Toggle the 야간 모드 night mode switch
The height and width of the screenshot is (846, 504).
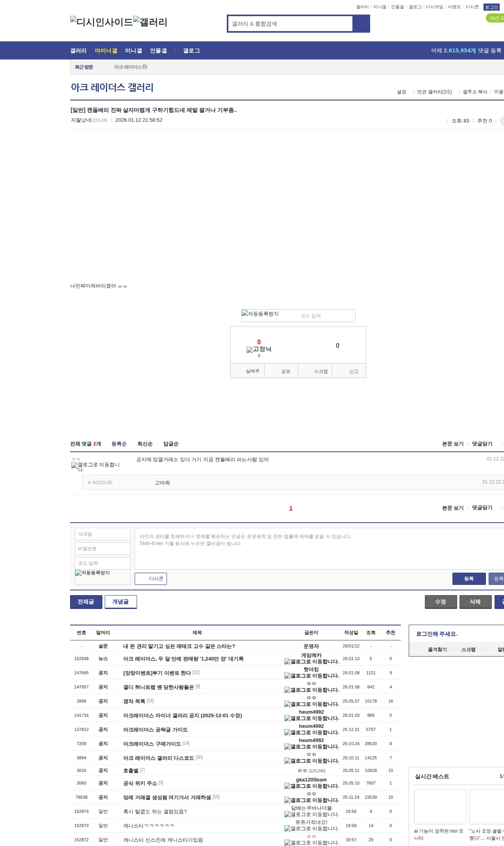pos(495,18)
